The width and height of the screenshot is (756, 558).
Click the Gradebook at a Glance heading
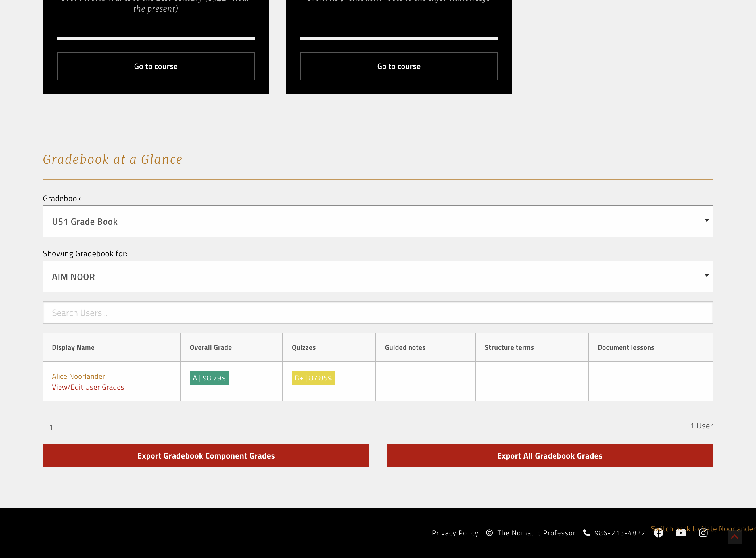(x=112, y=159)
